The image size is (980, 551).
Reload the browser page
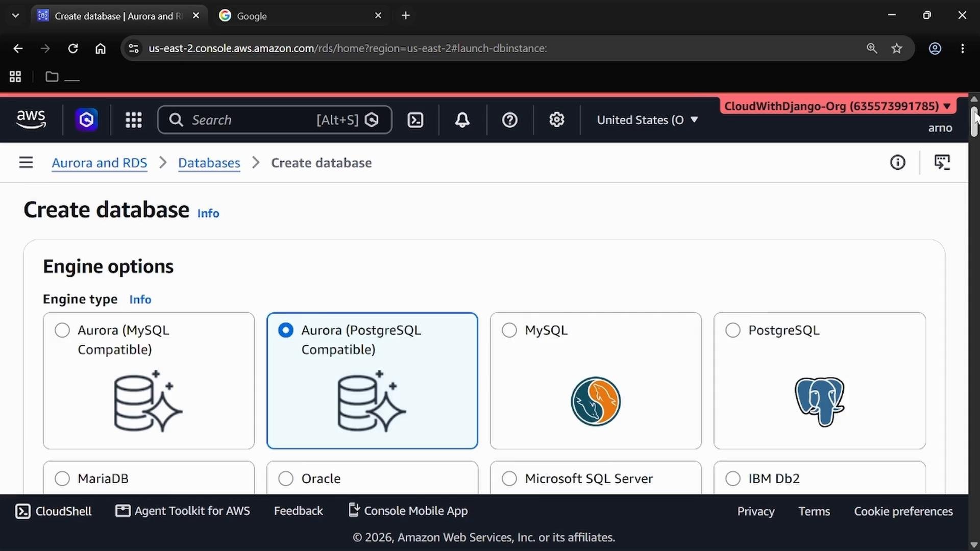(73, 48)
